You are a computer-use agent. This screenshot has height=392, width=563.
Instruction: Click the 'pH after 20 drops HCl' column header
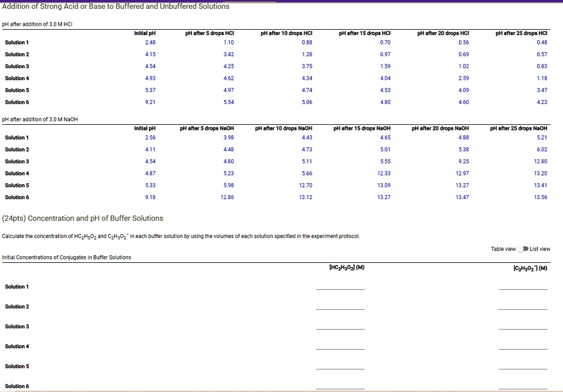(443, 33)
